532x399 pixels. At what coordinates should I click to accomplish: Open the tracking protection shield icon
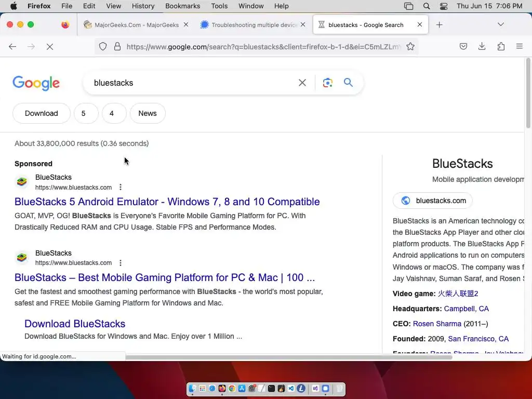(103, 46)
